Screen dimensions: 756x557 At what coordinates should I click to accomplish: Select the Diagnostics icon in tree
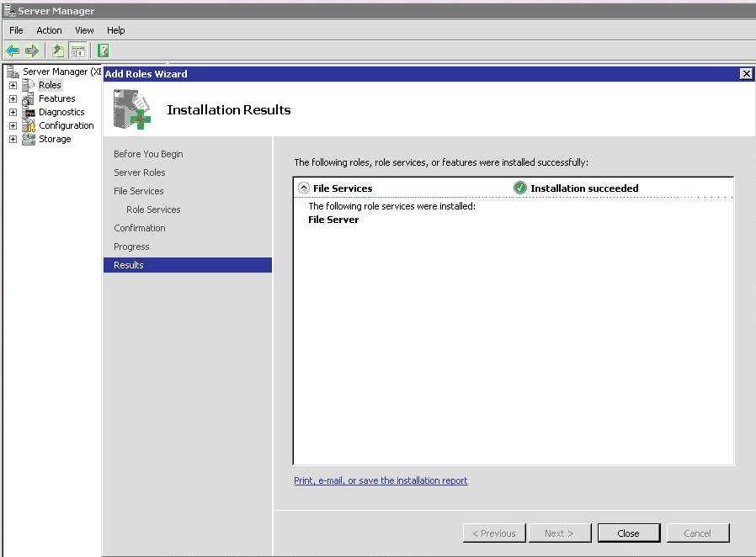pyautogui.click(x=29, y=112)
